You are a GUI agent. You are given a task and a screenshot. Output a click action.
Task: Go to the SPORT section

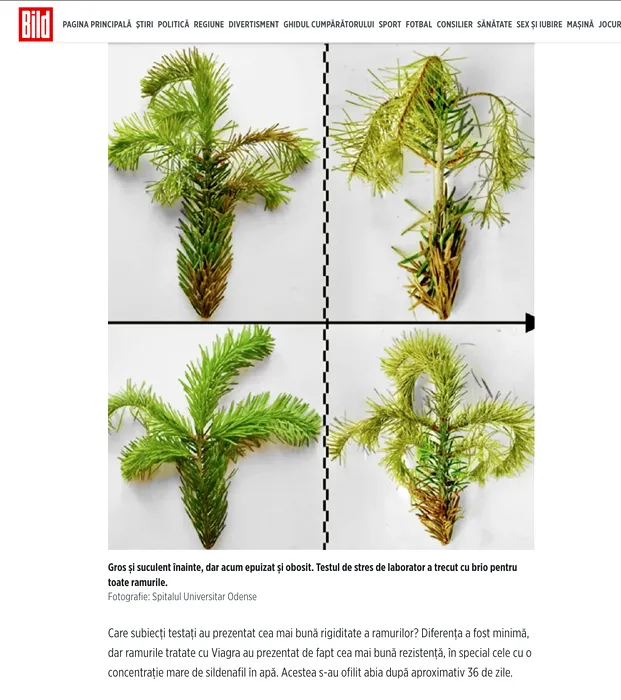pos(390,25)
